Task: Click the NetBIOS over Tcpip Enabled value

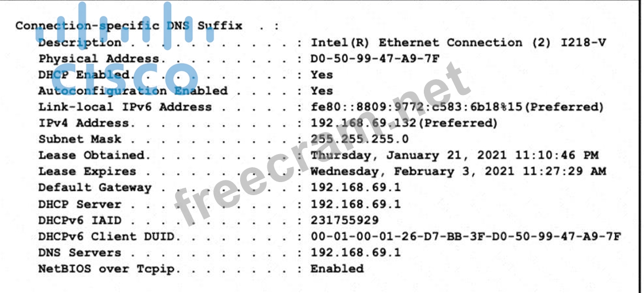Action: point(337,269)
